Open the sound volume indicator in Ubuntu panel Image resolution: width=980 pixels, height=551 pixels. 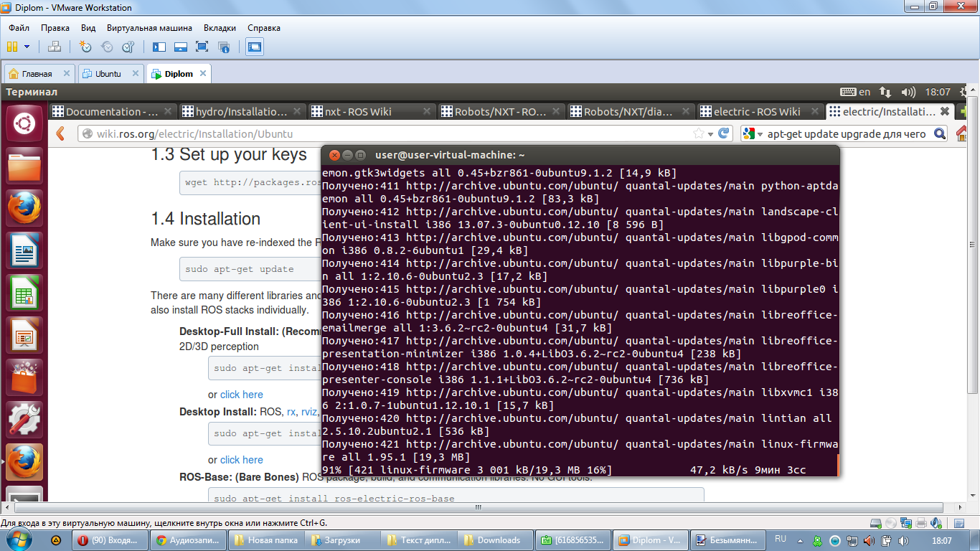908,92
